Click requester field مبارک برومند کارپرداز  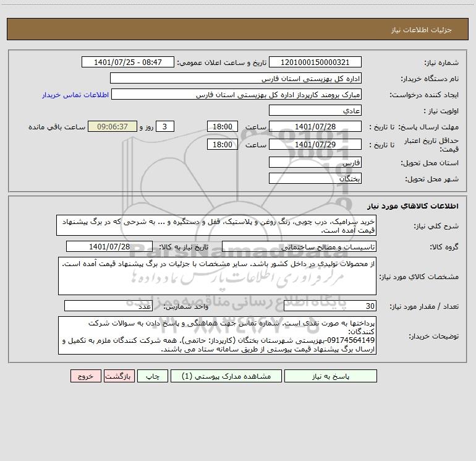237,94
